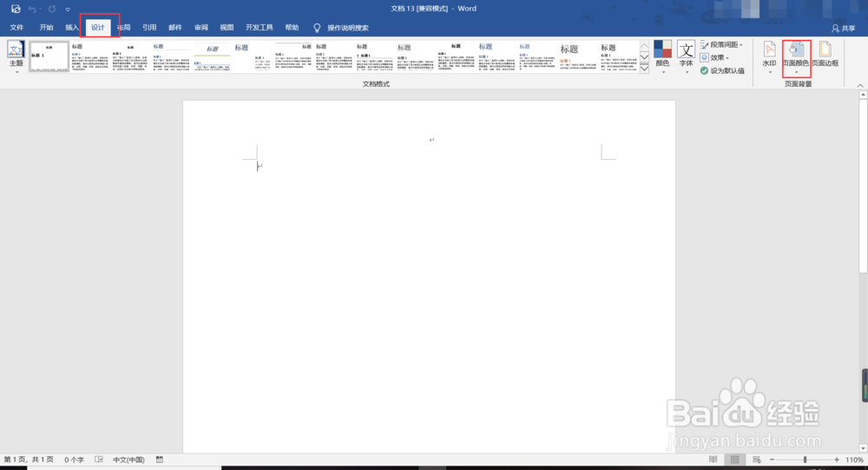Click the vertical scrollbar up arrow

point(863,95)
